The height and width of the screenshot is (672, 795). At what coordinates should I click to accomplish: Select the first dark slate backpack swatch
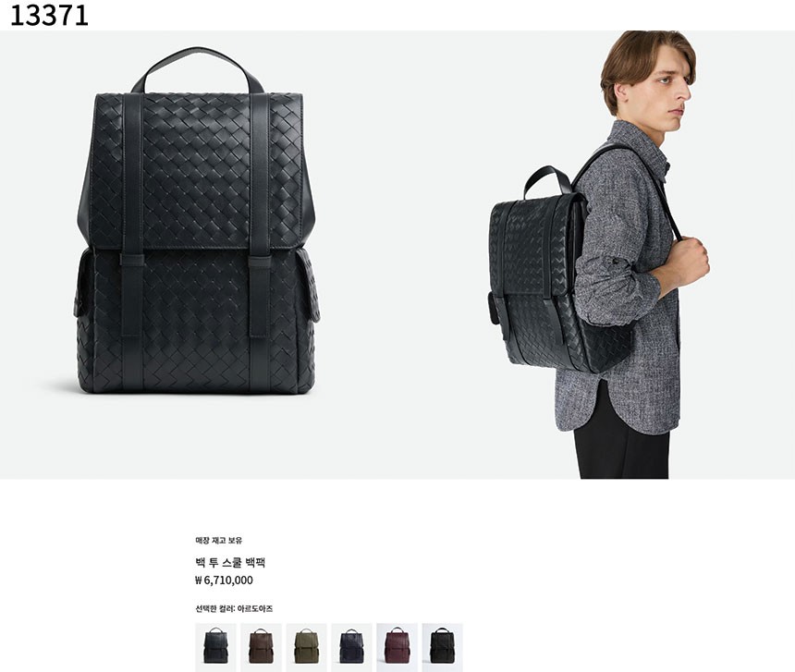pyautogui.click(x=215, y=647)
